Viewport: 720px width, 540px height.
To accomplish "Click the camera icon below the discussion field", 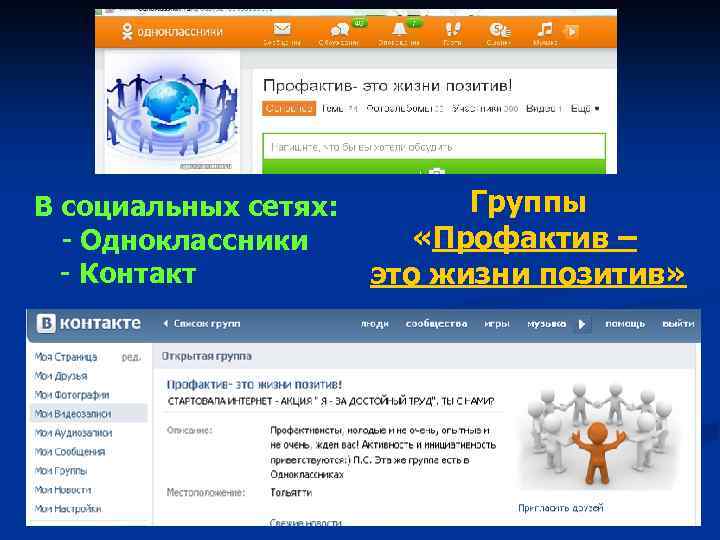I will coord(436,172).
